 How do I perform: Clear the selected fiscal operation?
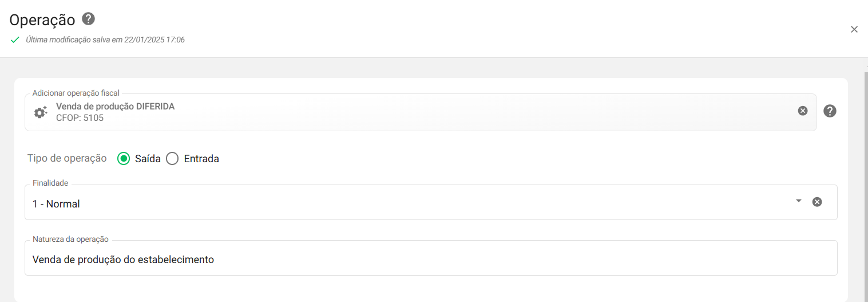click(803, 111)
